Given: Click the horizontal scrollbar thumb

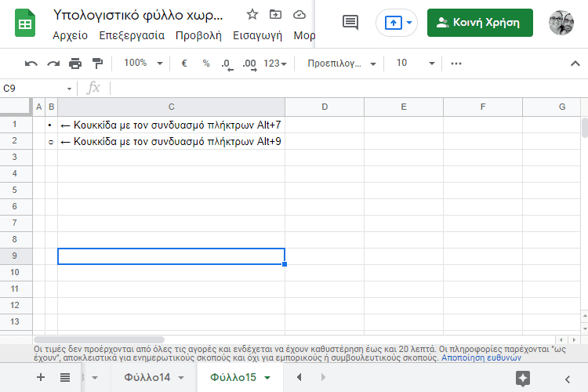Looking at the screenshot, I should coord(99,339).
